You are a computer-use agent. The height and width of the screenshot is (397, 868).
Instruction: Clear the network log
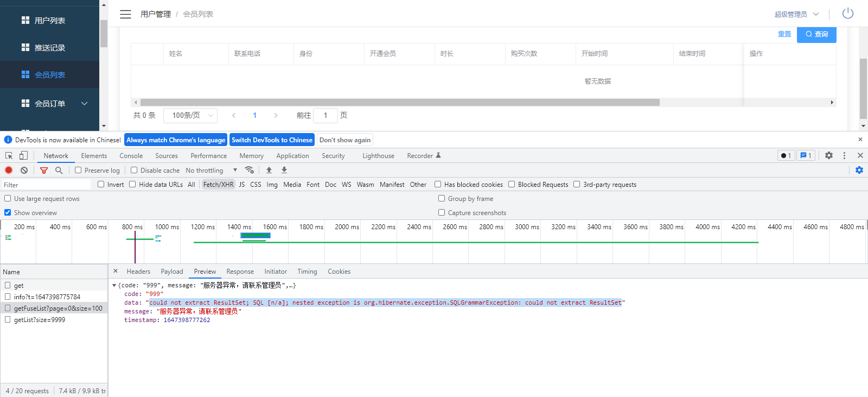pyautogui.click(x=24, y=170)
